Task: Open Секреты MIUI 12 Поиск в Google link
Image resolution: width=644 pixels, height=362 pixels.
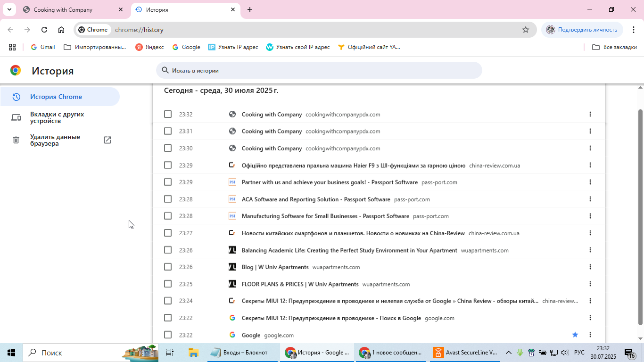Action: 331,318
